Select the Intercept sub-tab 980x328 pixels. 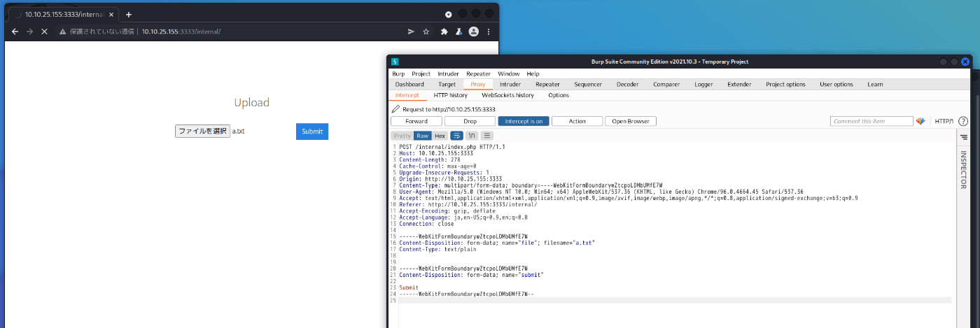pyautogui.click(x=407, y=95)
